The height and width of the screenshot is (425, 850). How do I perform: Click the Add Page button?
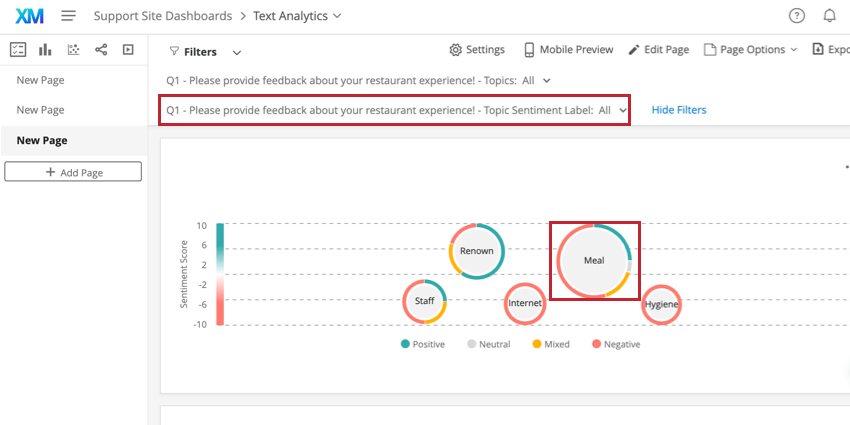pyautogui.click(x=73, y=172)
